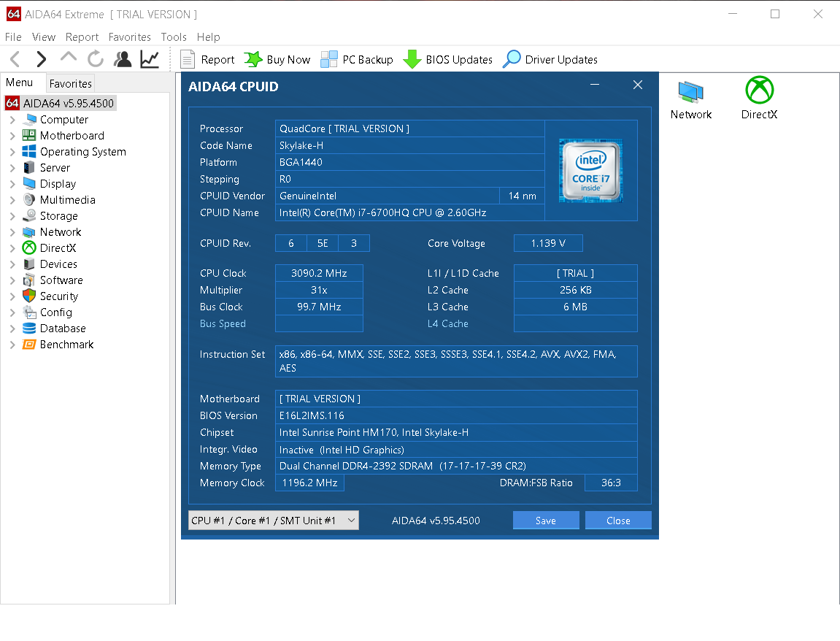Image resolution: width=840 pixels, height=641 pixels.
Task: Click the CPUID Name value field
Action: [x=410, y=212]
